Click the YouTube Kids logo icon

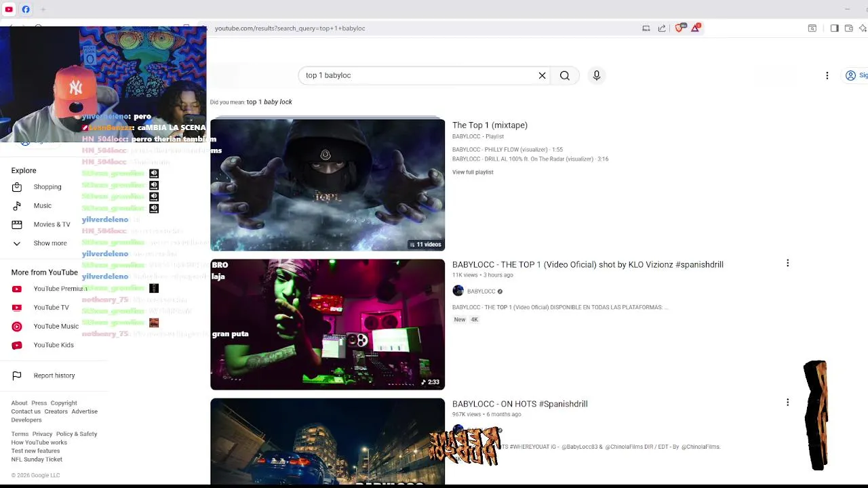(x=17, y=345)
